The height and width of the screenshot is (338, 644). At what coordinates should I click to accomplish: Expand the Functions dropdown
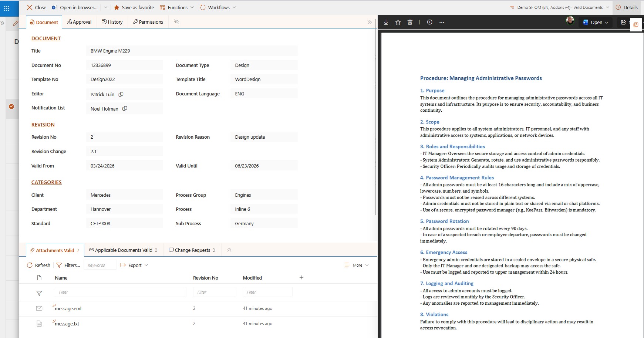[x=177, y=7]
